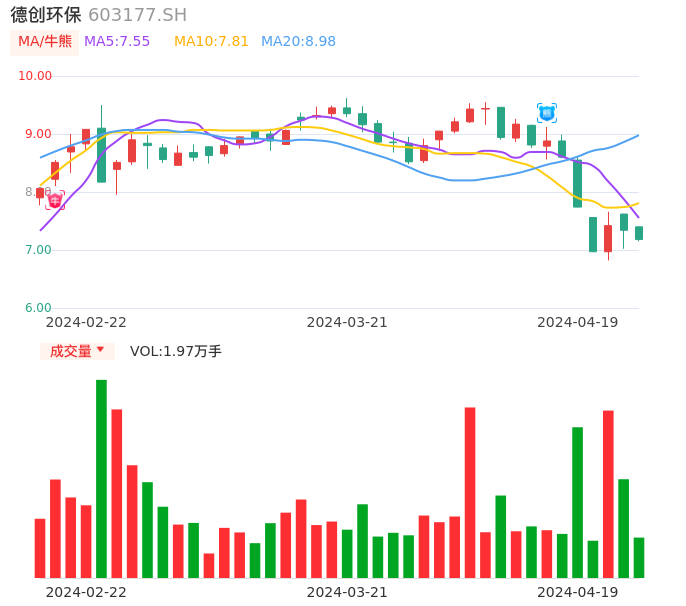Image resolution: width=686 pixels, height=606 pixels.
Task: Click the 2024-02-22 date label under candlesticks
Action: pos(86,322)
